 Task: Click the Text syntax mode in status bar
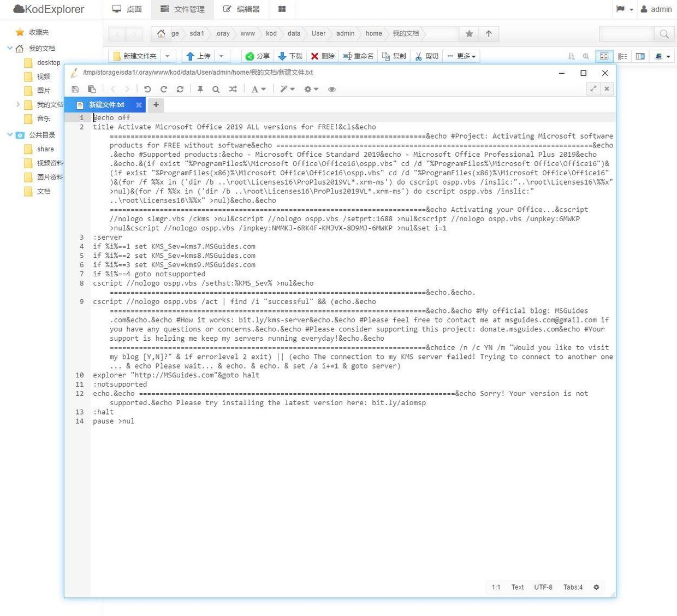[518, 587]
